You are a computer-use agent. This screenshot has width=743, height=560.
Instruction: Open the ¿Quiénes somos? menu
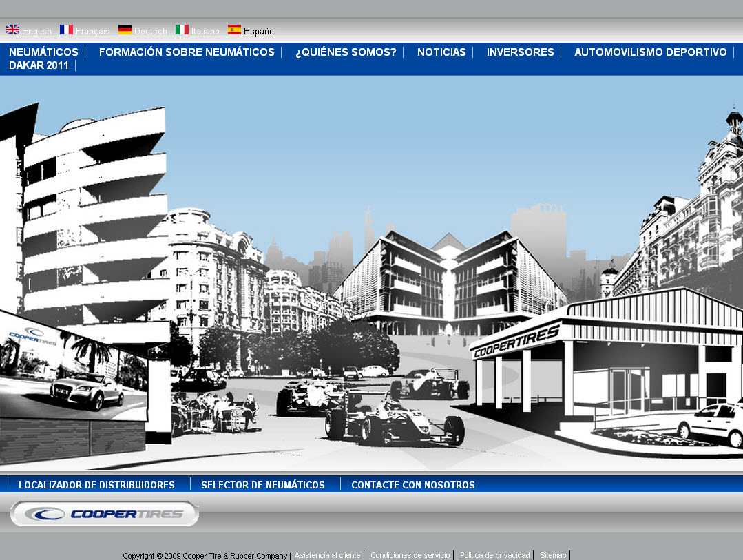point(346,52)
